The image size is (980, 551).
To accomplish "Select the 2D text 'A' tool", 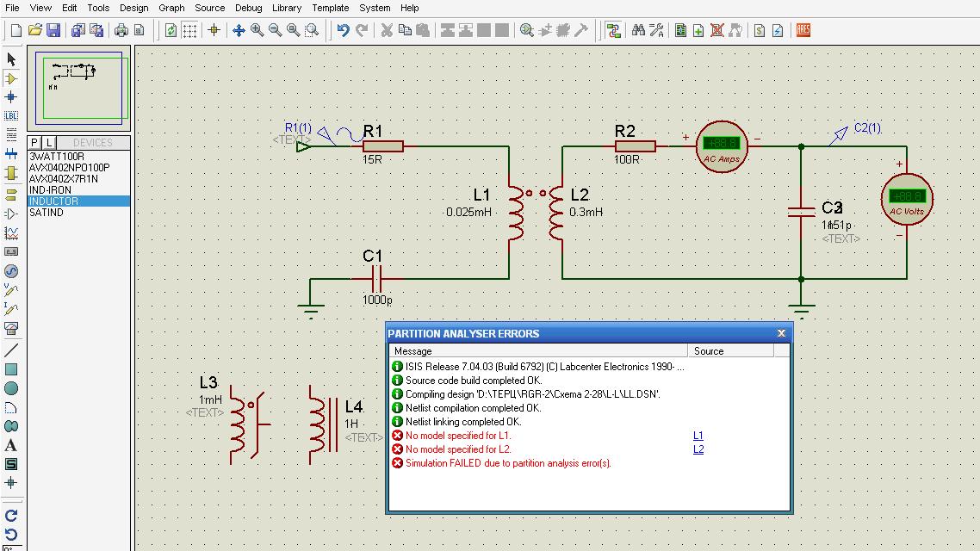I will click(x=11, y=445).
